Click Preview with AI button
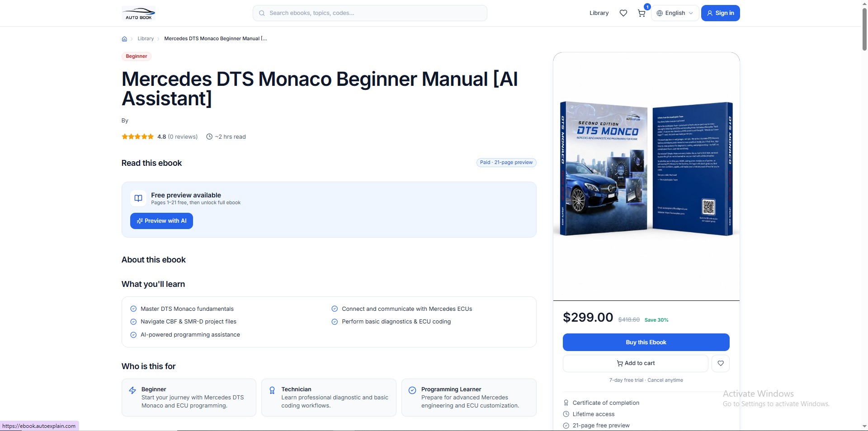868x431 pixels. click(161, 221)
